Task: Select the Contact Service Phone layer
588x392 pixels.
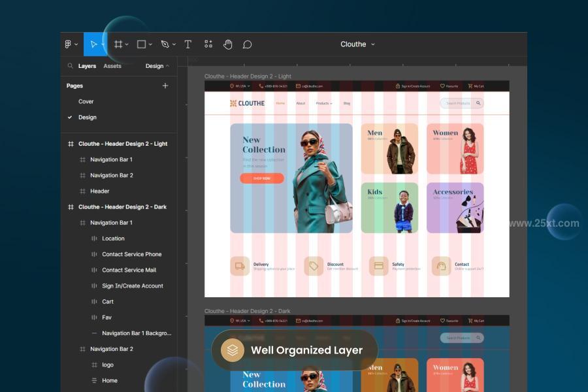Action: point(131,254)
